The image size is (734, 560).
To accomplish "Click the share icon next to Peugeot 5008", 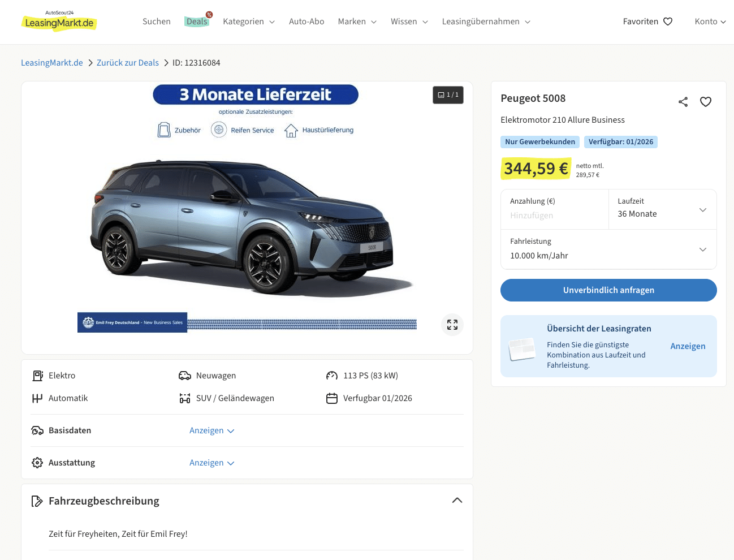I will (683, 102).
